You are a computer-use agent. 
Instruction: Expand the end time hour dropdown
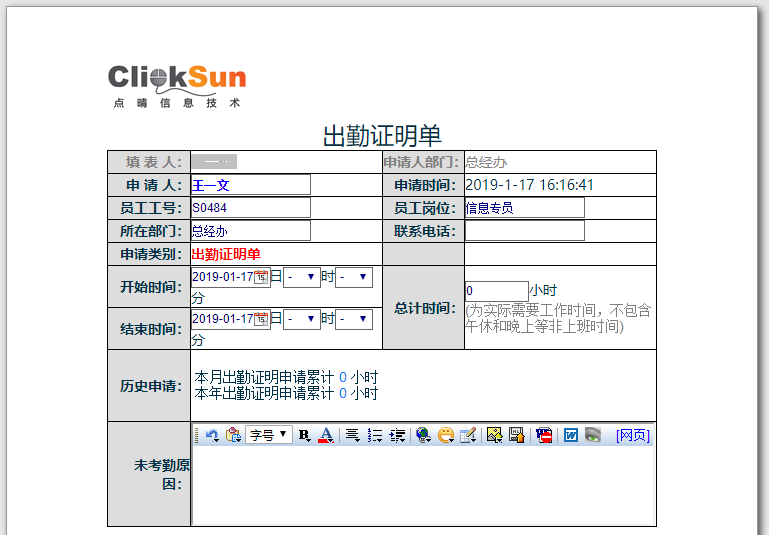301,319
